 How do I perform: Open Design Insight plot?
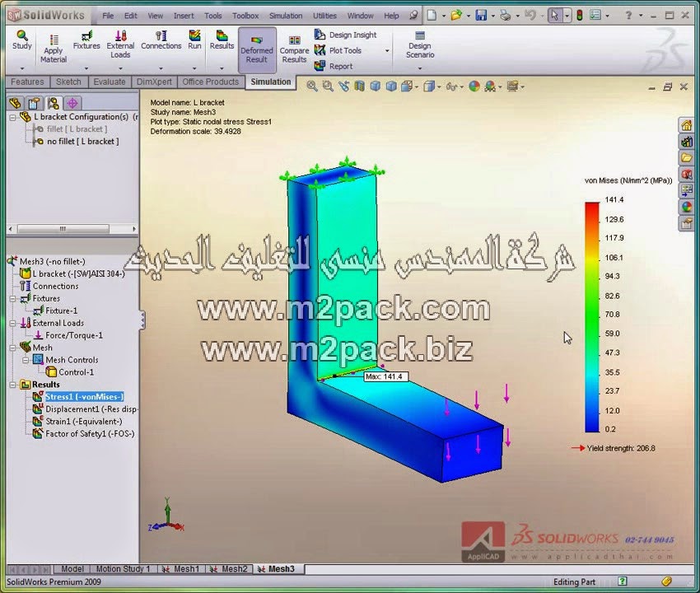coord(346,35)
